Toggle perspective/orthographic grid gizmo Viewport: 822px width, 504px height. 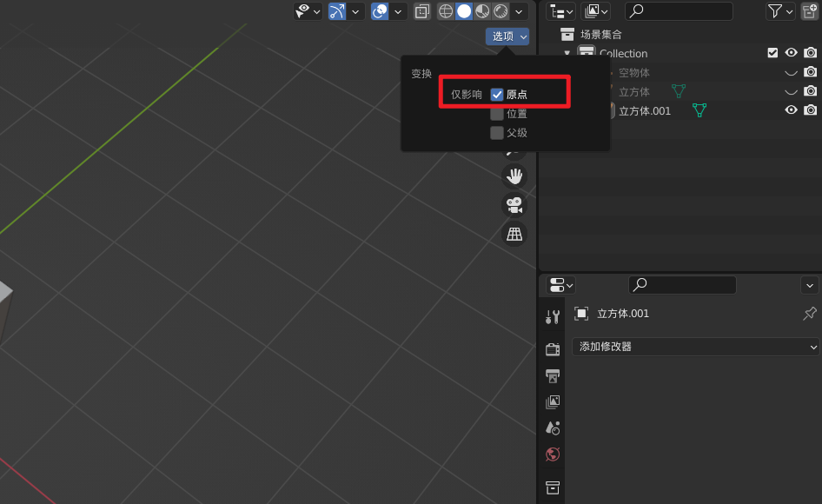tap(514, 234)
